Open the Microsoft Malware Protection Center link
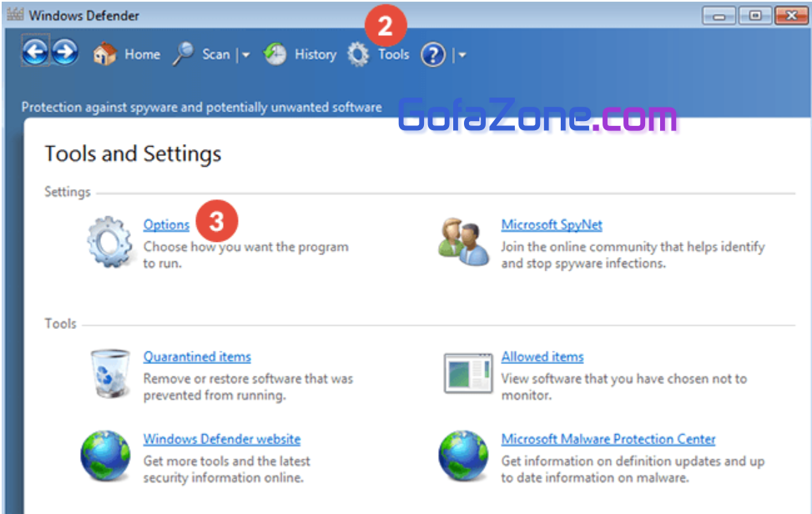The image size is (812, 514). click(608, 439)
